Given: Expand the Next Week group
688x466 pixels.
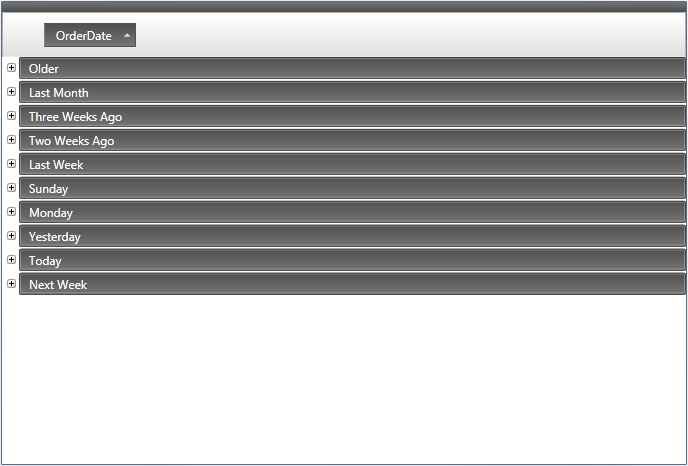Looking at the screenshot, I should [11, 283].
